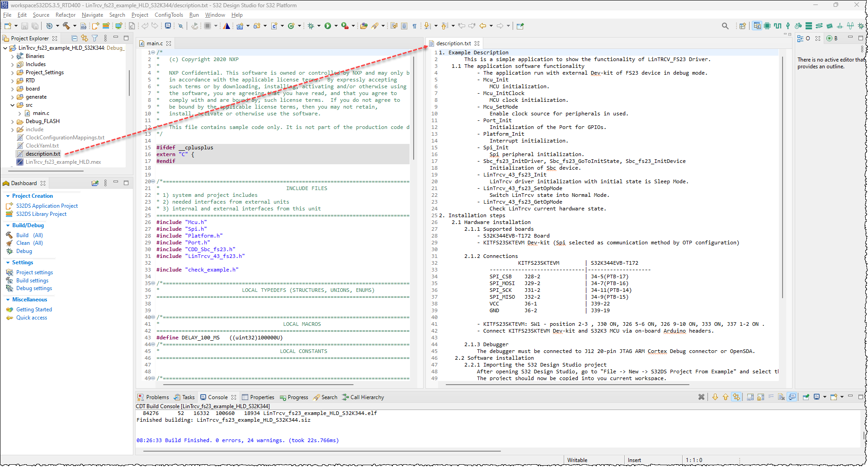The image size is (868, 467).
Task: Toggle Scroll Lock in the Console toolbar
Action: click(x=761, y=397)
